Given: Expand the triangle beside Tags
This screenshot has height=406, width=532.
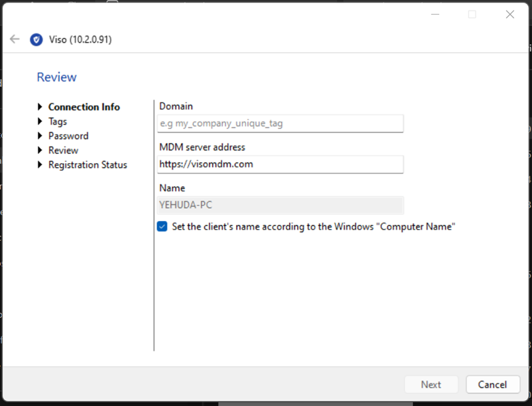Looking at the screenshot, I should 41,122.
